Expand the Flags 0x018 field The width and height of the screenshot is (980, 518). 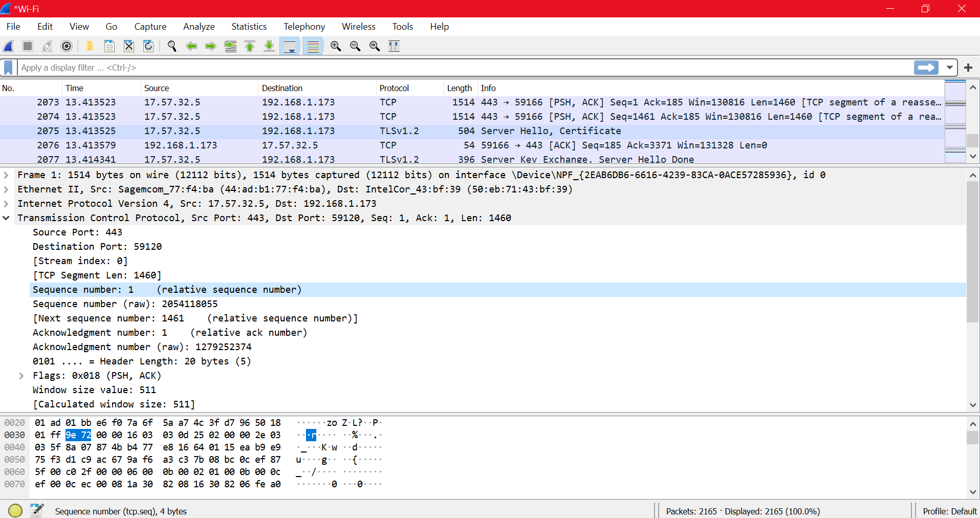21,375
